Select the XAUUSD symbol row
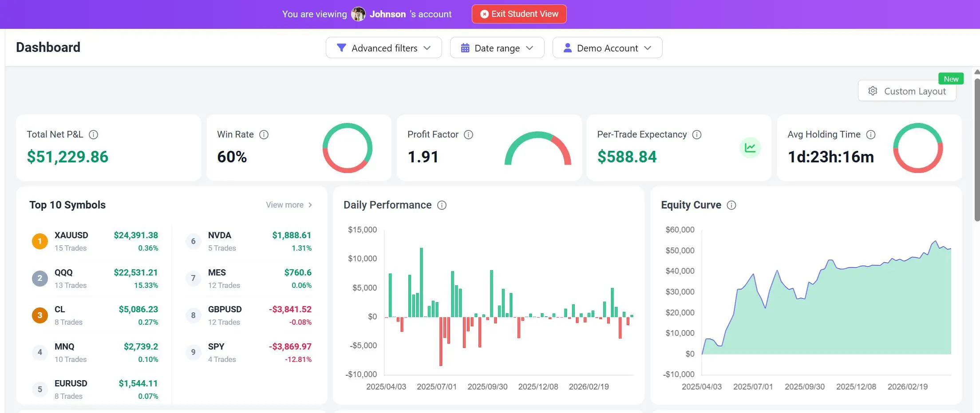Screen dimensions: 980x413 (95, 241)
